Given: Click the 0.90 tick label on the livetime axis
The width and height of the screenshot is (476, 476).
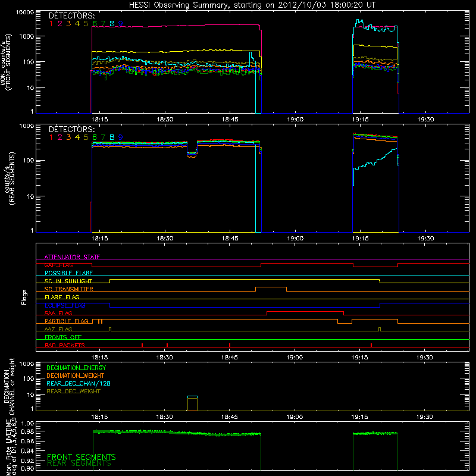Looking at the screenshot, I should click(27, 468).
